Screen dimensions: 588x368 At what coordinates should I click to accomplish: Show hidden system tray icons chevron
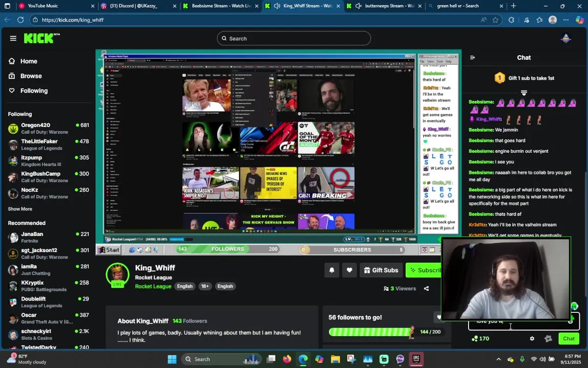498,359
